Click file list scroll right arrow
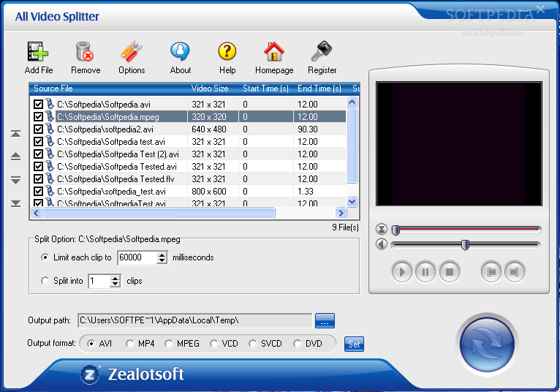560x392 pixels. tap(341, 214)
